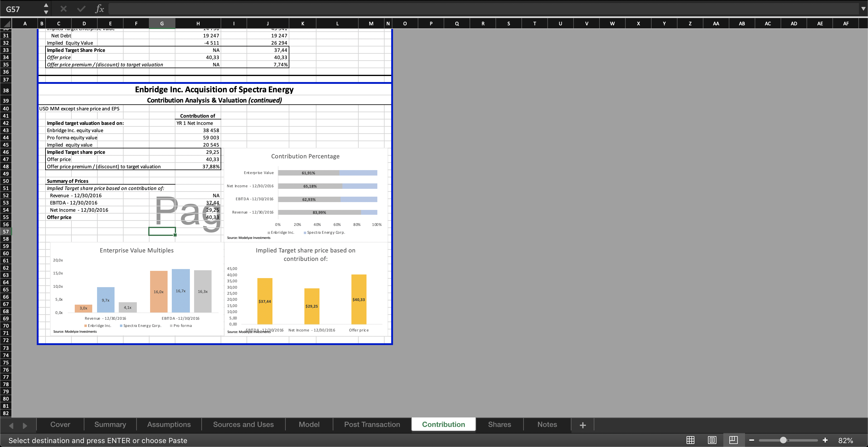Select column G header
Image resolution: width=868 pixels, height=447 pixels.
(162, 24)
